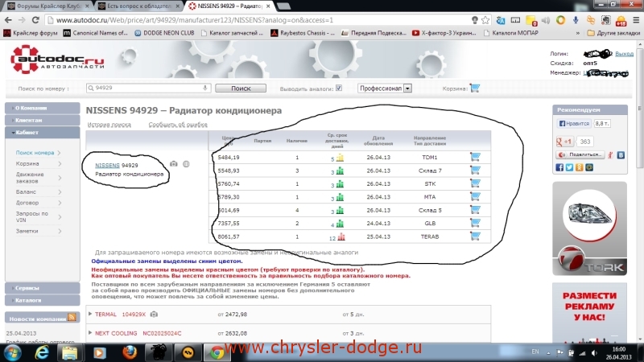
Task: View the photo of NISSENS 94929
Action: coord(174,164)
